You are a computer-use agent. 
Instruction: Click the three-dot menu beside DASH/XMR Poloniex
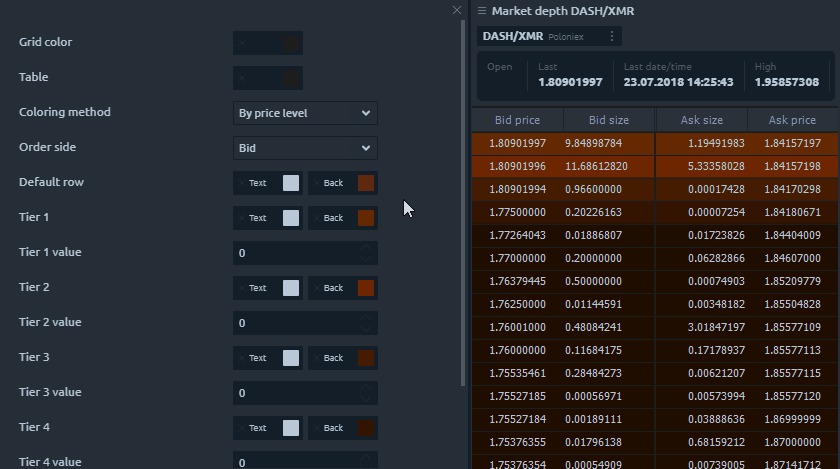point(612,36)
